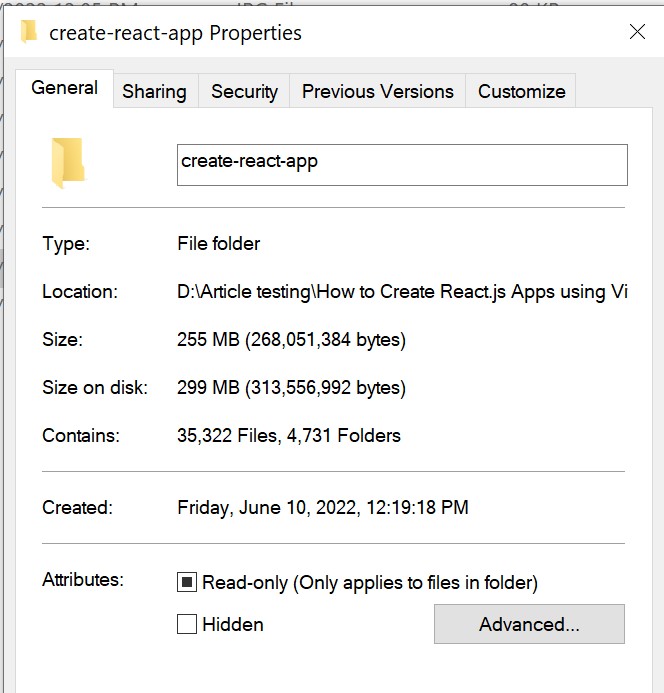Click the 'Size on disk:' label

(95, 388)
